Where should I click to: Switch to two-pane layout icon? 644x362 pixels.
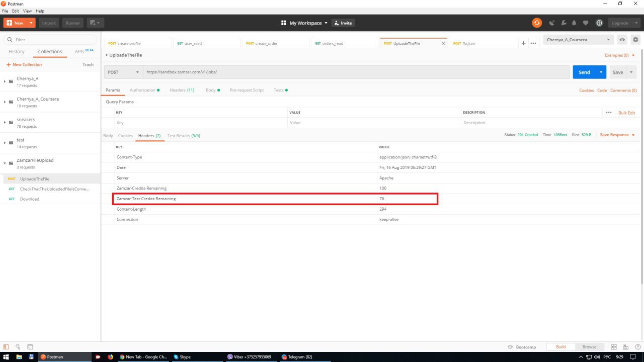[614, 347]
